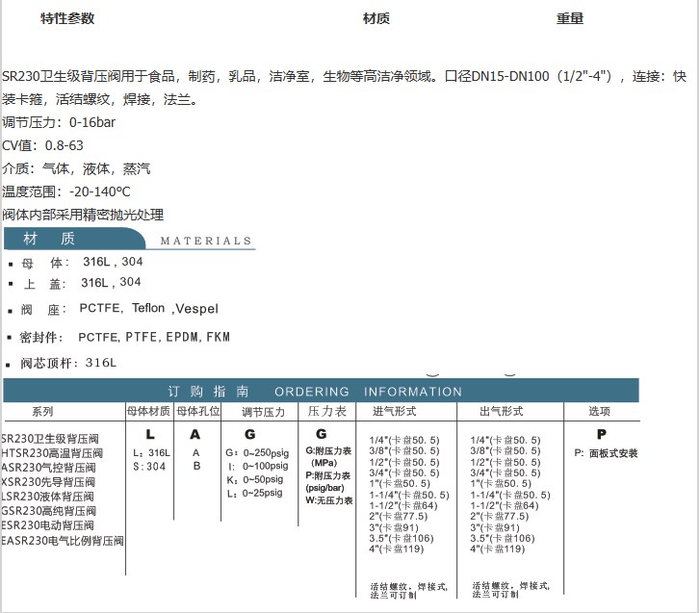Select HTSR230高温背压阀 in the series list
700x613 pixels.
(52, 453)
